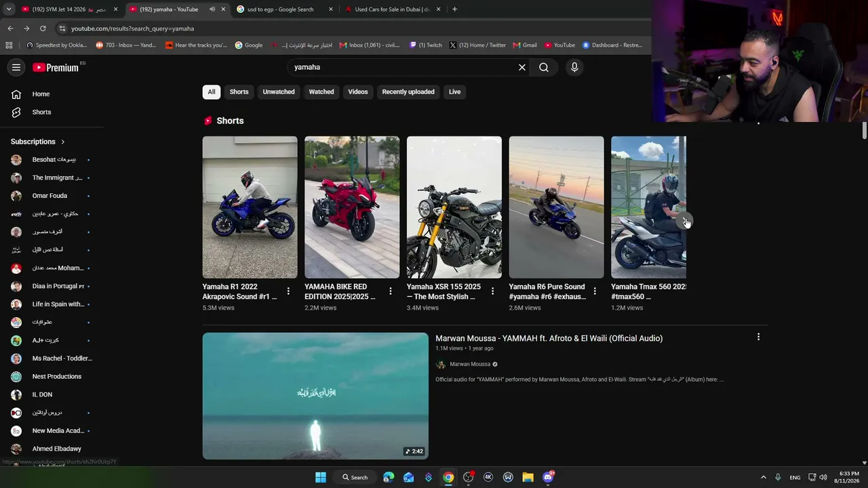The width and height of the screenshot is (868, 488).
Task: Open Microsoft Edge from the taskbar
Action: pyautogui.click(x=389, y=477)
